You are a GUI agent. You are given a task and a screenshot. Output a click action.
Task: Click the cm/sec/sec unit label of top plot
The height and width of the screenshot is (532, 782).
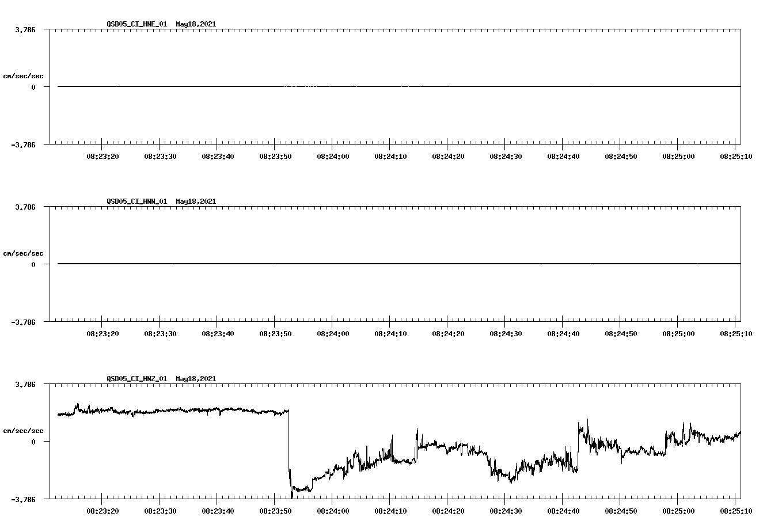click(x=24, y=76)
